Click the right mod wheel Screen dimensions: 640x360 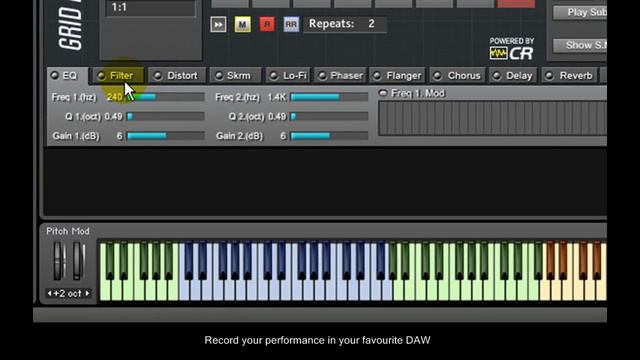click(79, 261)
